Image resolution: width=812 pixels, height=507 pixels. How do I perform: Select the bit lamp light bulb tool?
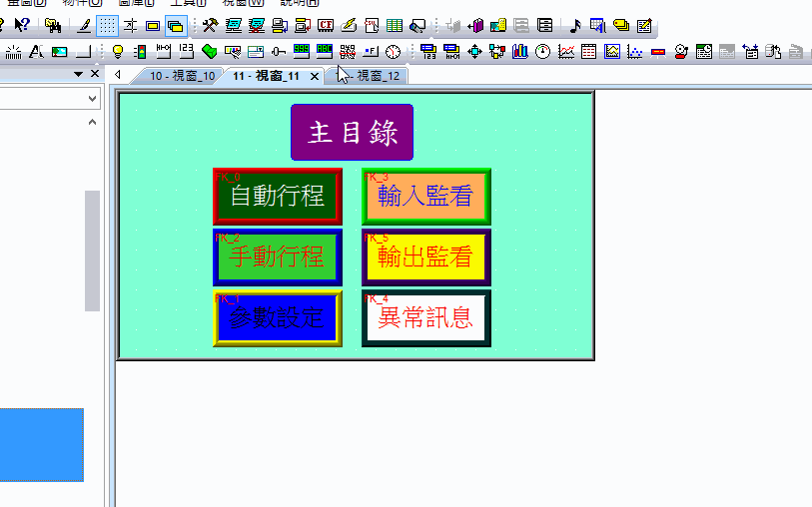click(x=117, y=52)
